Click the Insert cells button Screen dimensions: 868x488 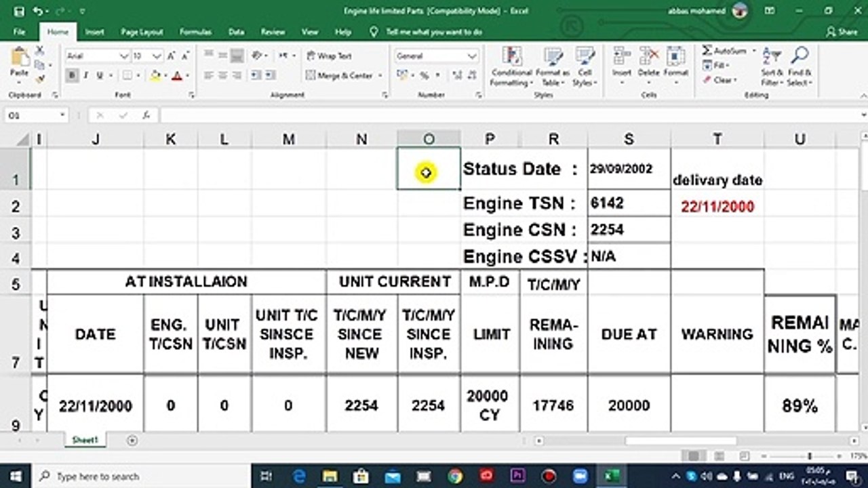pyautogui.click(x=622, y=66)
